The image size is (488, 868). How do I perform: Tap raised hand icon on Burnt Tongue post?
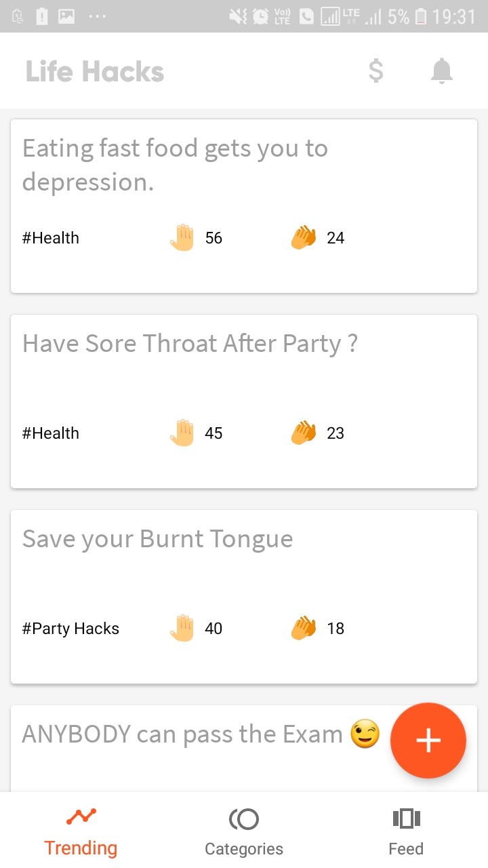pyautogui.click(x=182, y=629)
